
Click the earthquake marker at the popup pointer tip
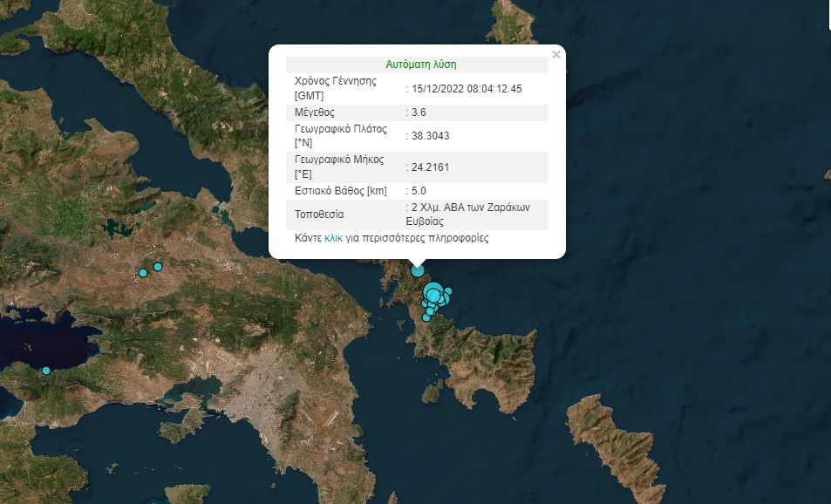[x=417, y=269]
